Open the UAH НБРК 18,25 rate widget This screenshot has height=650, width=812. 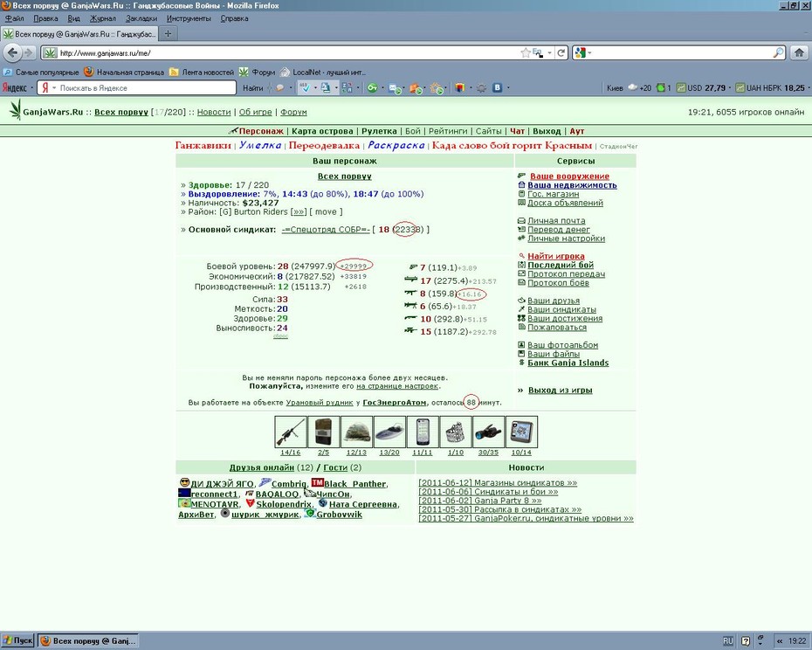770,88
